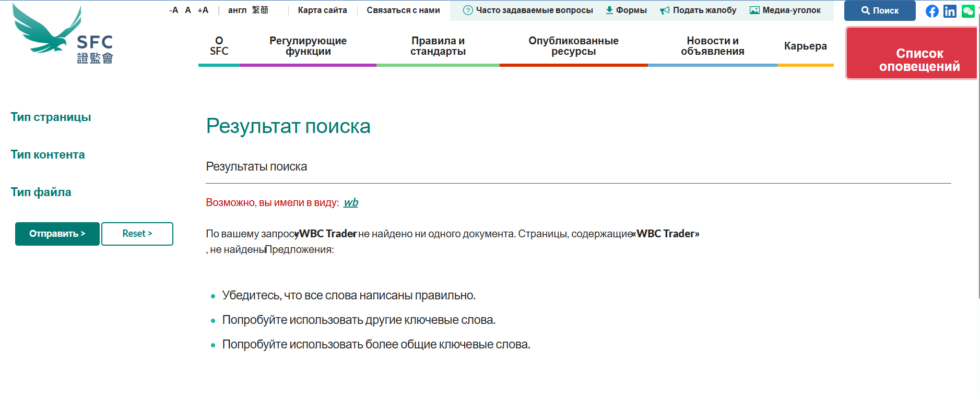The image size is (980, 399).
Task: Switch language to 繁
Action: coord(256,10)
